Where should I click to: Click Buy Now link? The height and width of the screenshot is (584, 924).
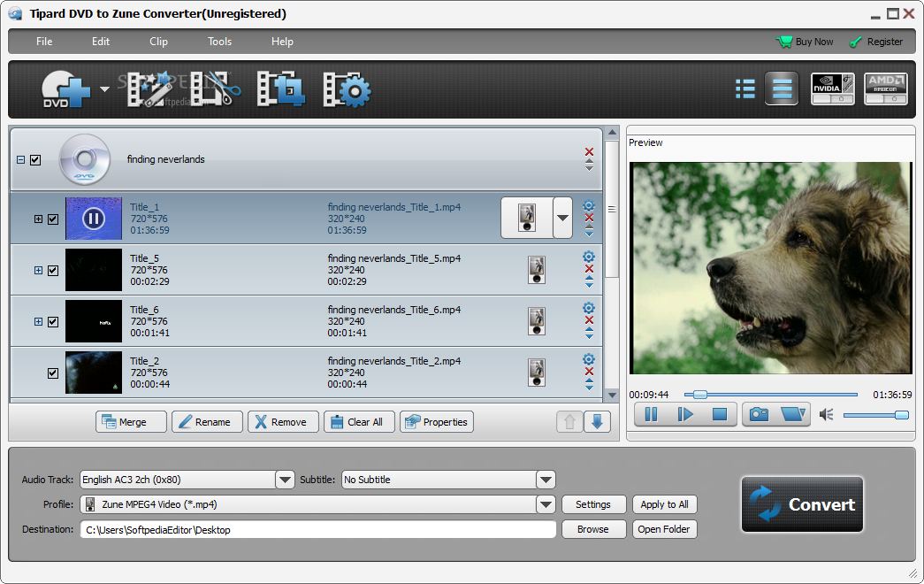click(805, 42)
